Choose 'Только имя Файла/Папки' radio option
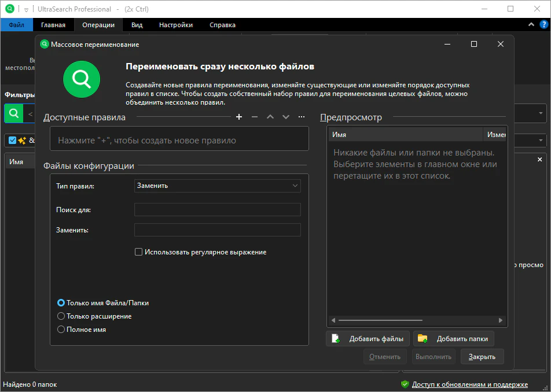The image size is (551, 392). point(61,303)
